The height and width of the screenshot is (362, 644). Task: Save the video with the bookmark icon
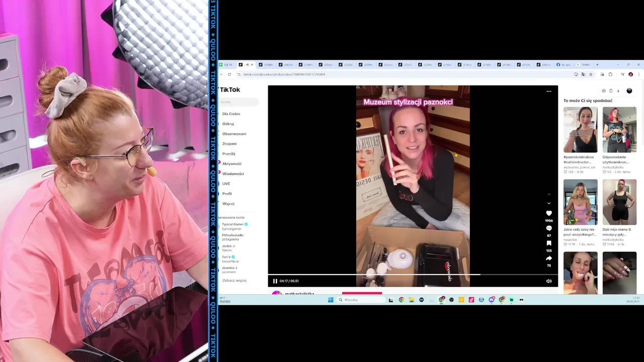coord(549,243)
